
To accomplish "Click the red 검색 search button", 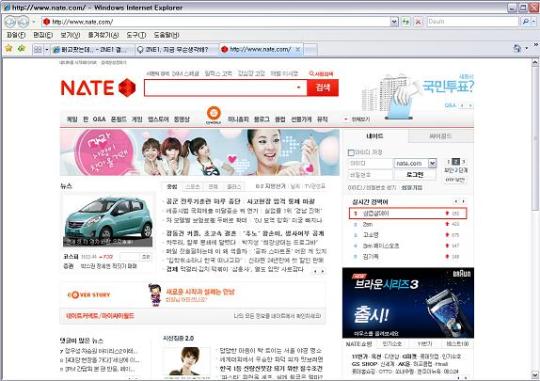I will (323, 87).
